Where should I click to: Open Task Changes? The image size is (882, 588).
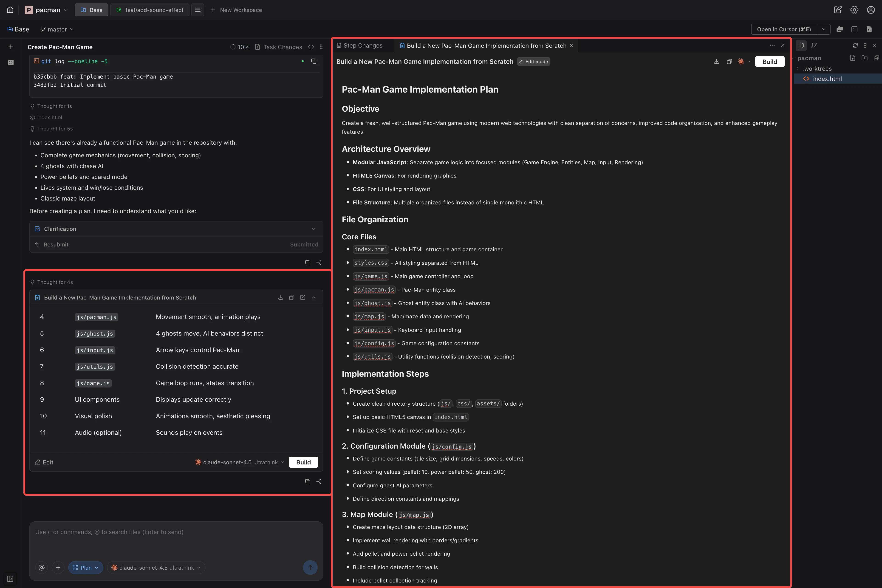(279, 47)
